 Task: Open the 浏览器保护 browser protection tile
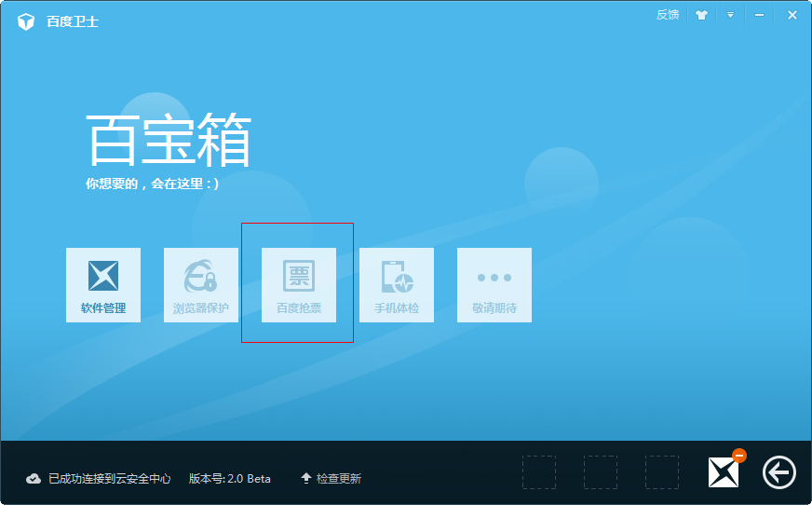point(201,285)
